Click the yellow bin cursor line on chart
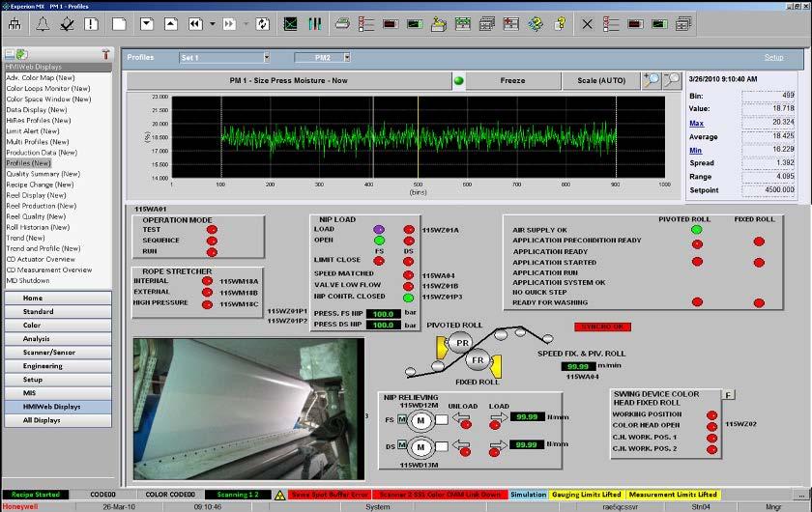This screenshot has width=812, height=512. coord(418,137)
